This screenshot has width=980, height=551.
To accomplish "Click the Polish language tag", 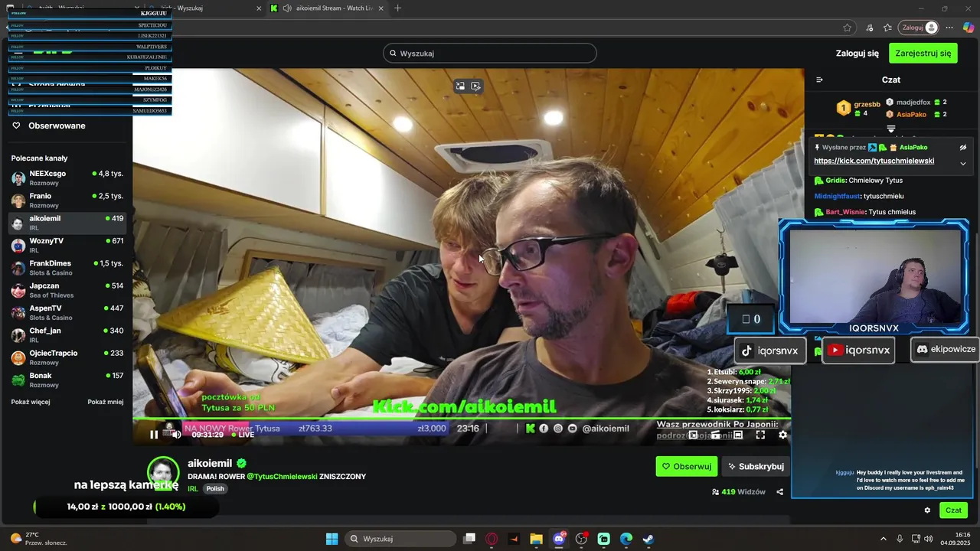I will point(215,489).
